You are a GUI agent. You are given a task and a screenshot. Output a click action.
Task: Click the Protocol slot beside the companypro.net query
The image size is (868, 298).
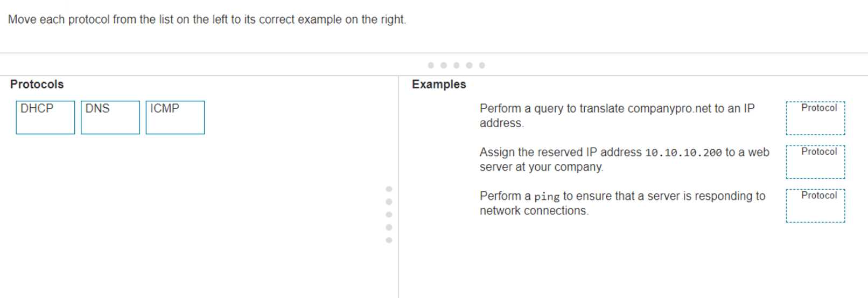coord(815,118)
